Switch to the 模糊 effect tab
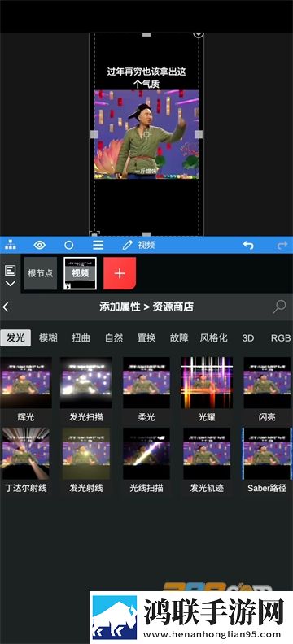Viewport: 293px width, 644px height. pyautogui.click(x=48, y=338)
